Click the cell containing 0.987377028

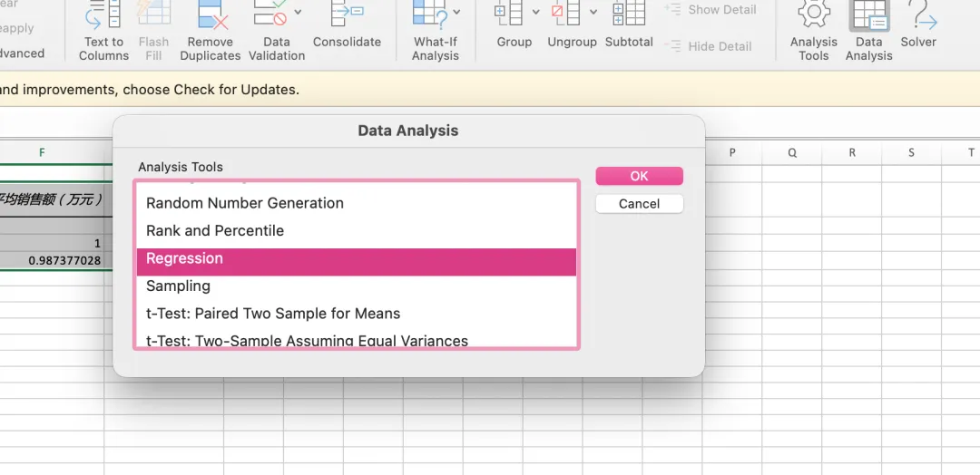pyautogui.click(x=64, y=260)
